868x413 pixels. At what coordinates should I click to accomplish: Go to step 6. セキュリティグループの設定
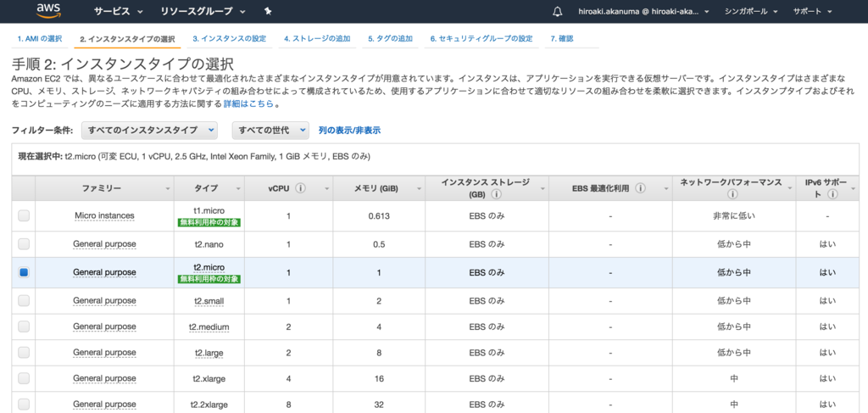point(481,39)
